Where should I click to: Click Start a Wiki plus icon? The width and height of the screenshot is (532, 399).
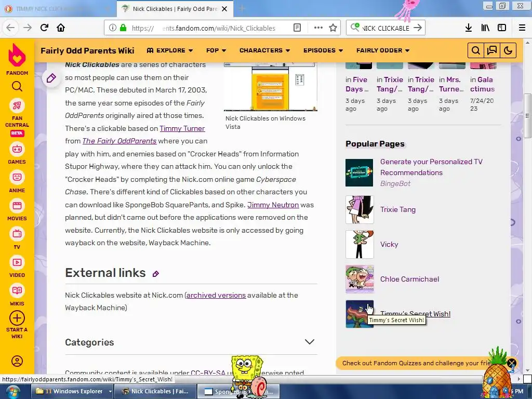[x=17, y=318]
